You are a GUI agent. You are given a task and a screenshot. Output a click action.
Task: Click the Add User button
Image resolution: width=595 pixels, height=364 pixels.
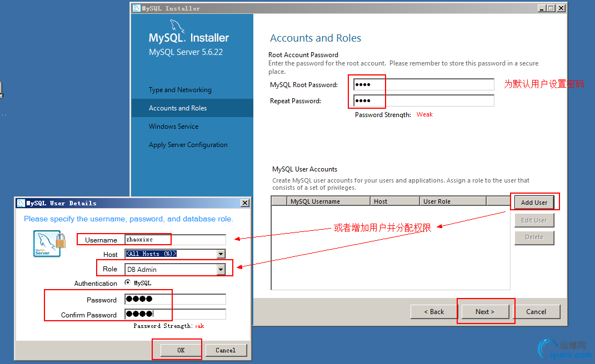(x=534, y=203)
